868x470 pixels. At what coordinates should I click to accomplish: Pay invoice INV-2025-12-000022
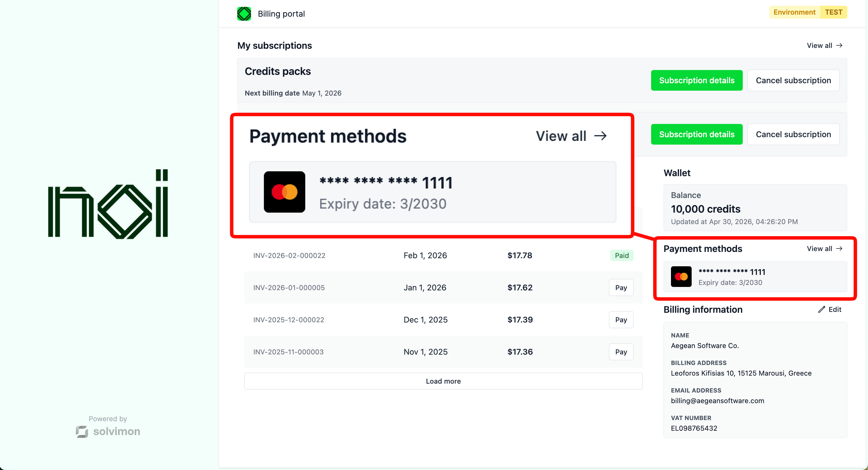pos(621,320)
